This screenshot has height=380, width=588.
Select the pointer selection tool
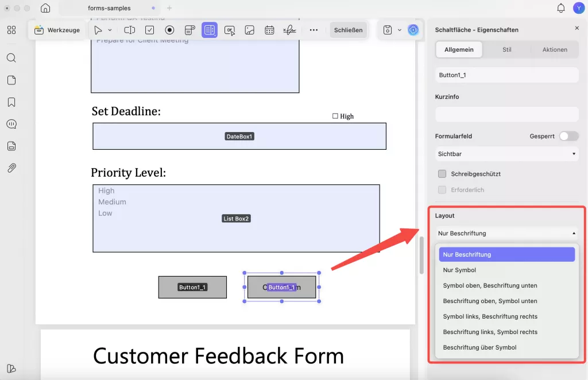pos(98,30)
